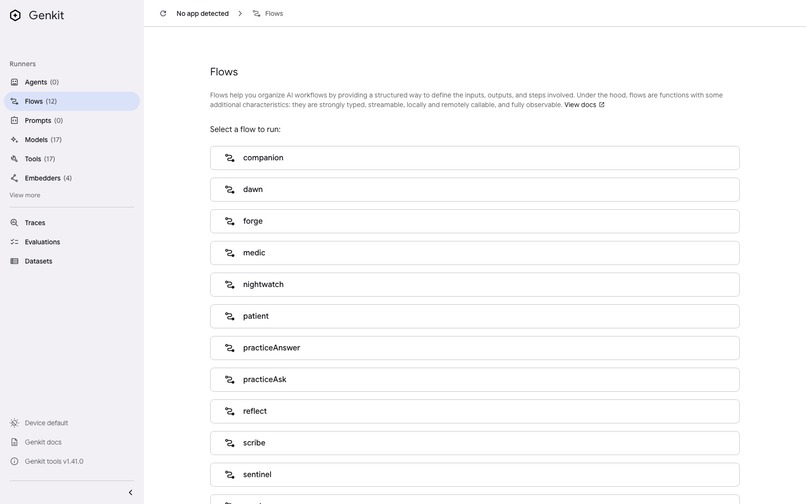Select the medic flow
Viewport: 806px width, 504px height.
pos(474,253)
